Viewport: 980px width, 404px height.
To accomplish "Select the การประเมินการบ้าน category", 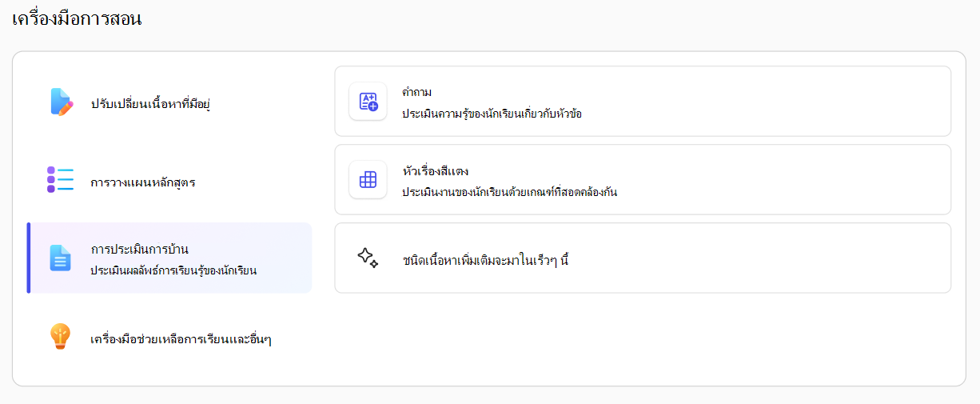I will pos(169,258).
